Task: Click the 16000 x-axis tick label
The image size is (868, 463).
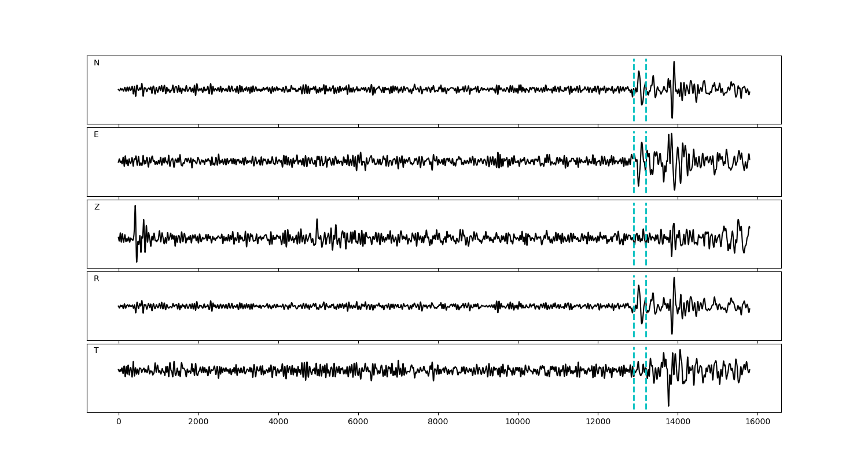Action: point(757,422)
